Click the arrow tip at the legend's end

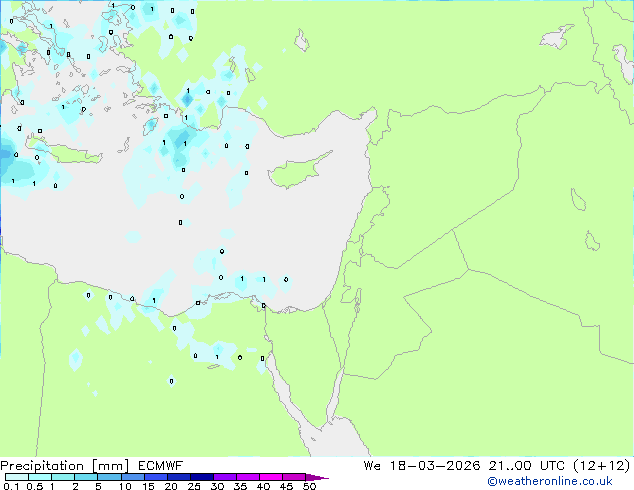coord(318,477)
